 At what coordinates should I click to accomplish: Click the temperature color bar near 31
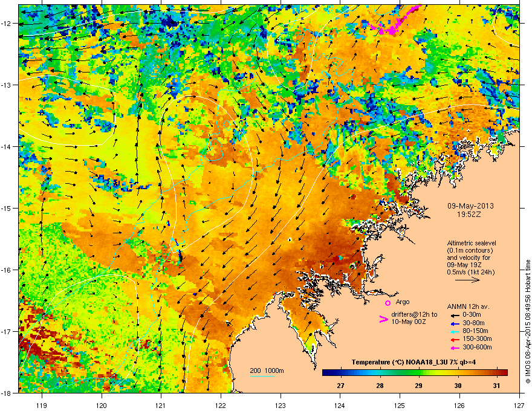497,372
